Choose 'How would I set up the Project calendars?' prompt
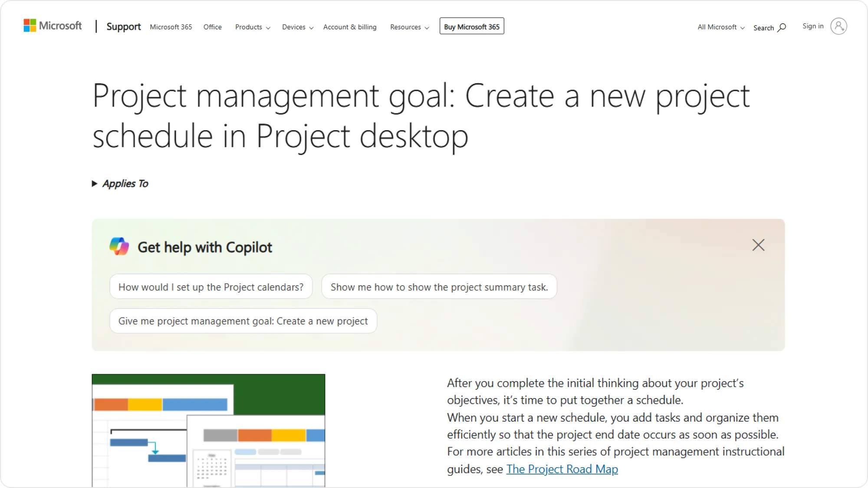 [211, 287]
